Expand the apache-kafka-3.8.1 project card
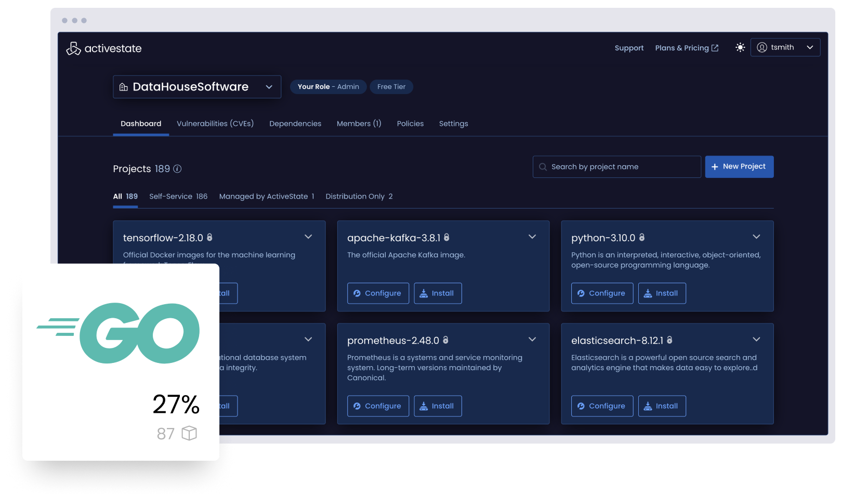 532,237
